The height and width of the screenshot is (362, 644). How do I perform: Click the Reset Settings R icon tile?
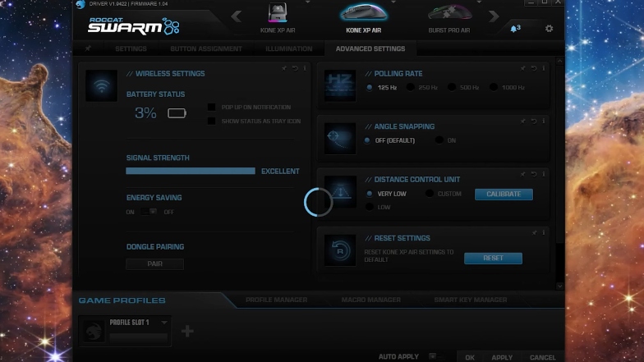(x=340, y=250)
